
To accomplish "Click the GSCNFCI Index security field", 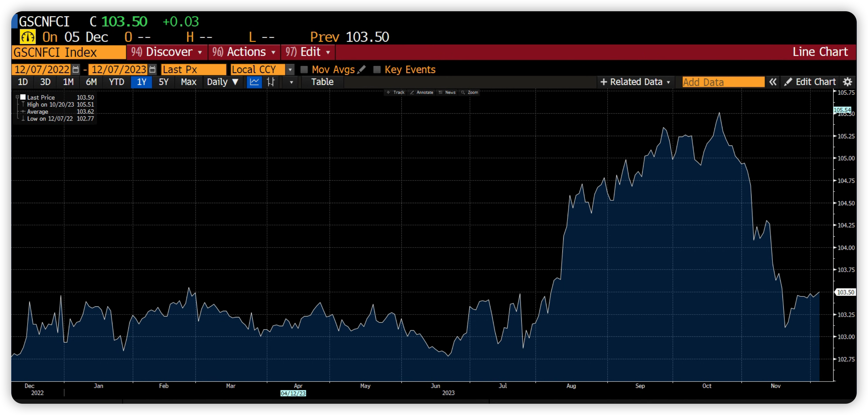I will click(x=69, y=52).
